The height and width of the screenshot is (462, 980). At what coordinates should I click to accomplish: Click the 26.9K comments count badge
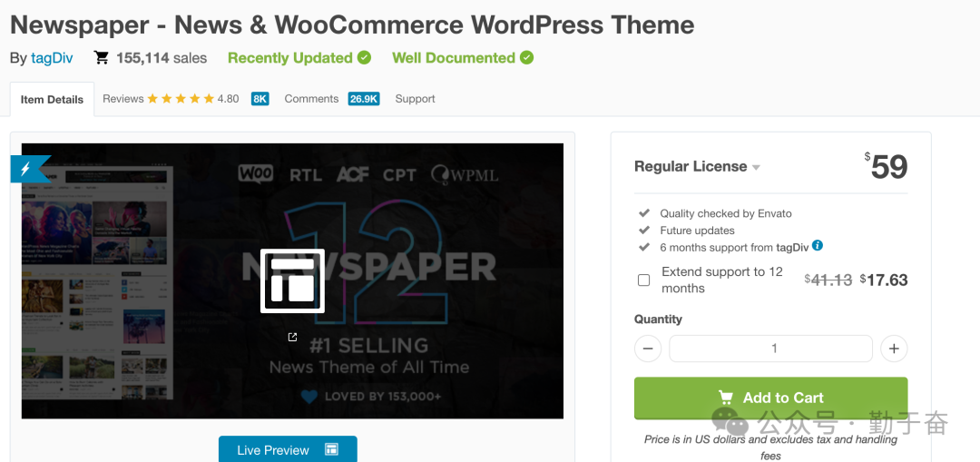tap(364, 99)
